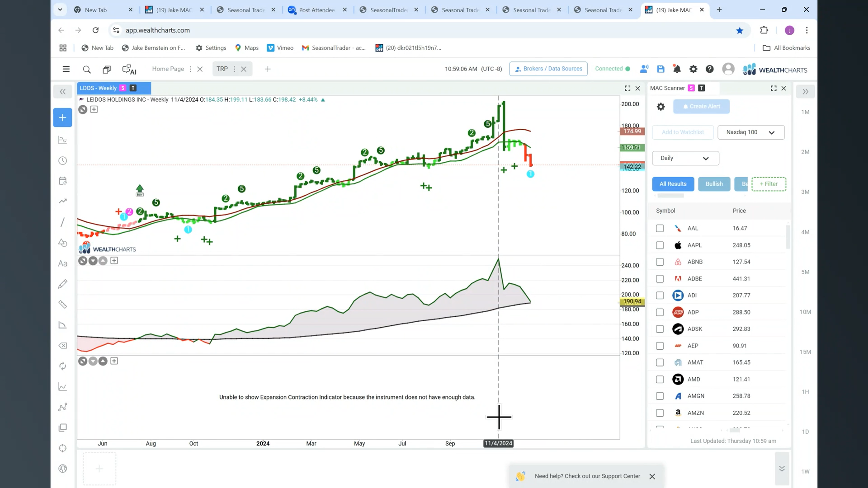Tick the AAPL checkbox
The image size is (868, 488).
point(660,245)
